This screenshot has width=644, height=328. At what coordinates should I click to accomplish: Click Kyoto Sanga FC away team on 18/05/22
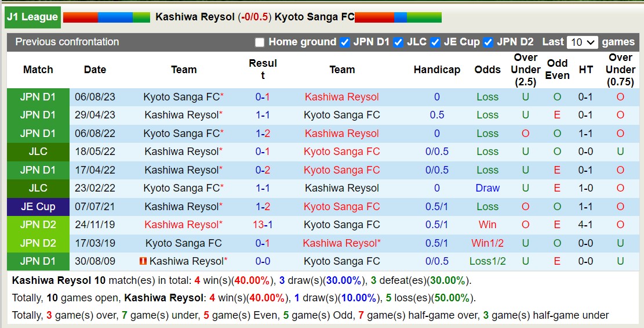[342, 152]
